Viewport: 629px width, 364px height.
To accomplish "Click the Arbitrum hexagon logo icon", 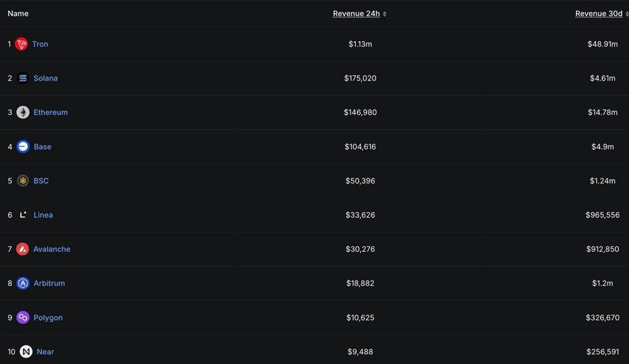I will 23,283.
